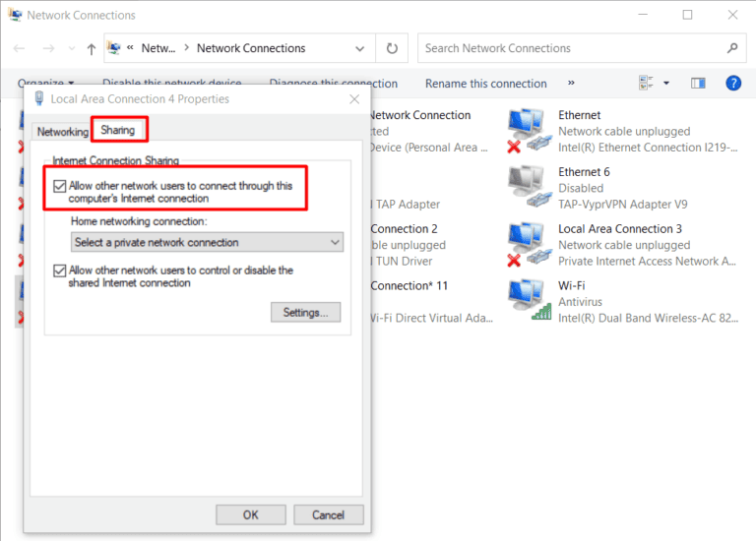
Task: Show more toolbar commands chevron
Action: (571, 84)
